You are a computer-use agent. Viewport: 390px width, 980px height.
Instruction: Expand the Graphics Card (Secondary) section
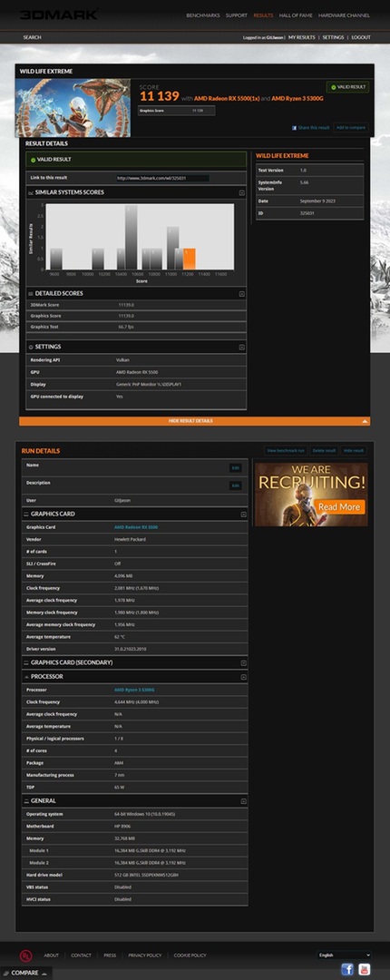click(x=243, y=663)
